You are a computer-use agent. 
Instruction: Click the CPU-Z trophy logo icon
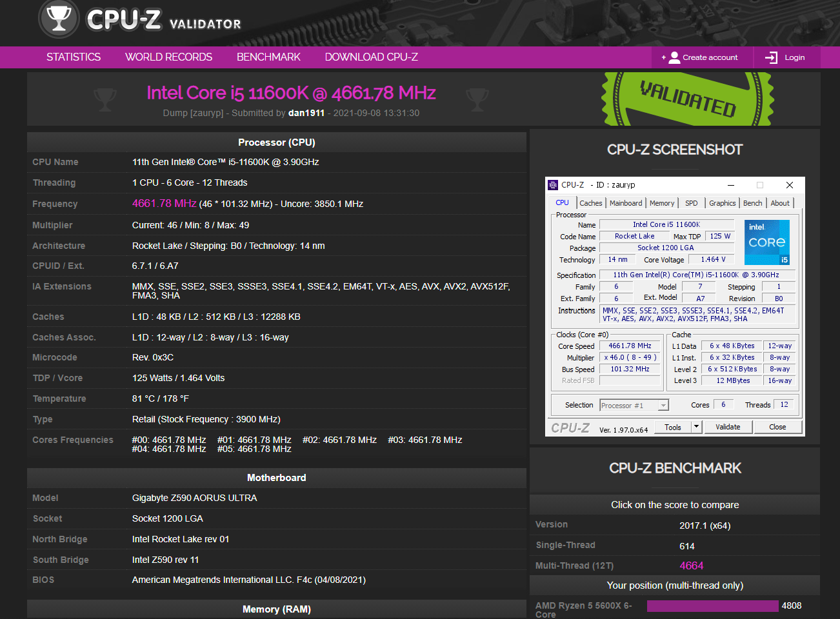tap(59, 17)
